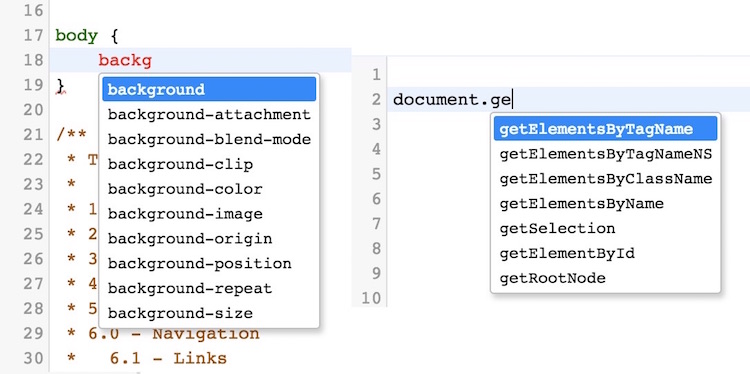
Task: Select getElementsByName completion item
Action: tap(605, 204)
